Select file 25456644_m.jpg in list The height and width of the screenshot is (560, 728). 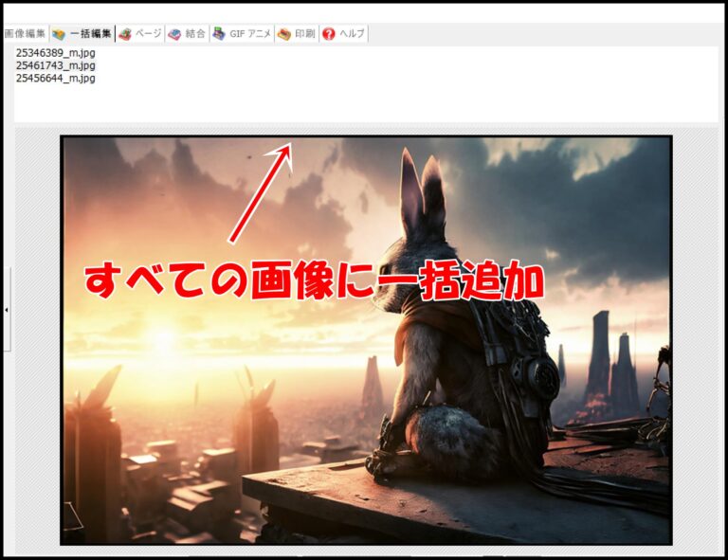click(x=56, y=78)
